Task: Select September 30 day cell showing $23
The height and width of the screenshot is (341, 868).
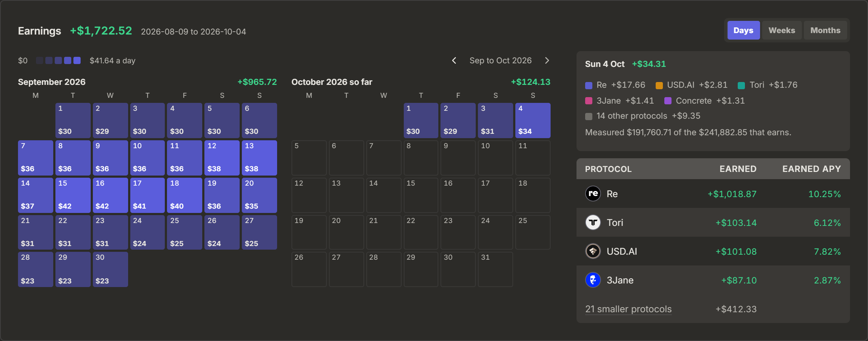Action: (110, 269)
